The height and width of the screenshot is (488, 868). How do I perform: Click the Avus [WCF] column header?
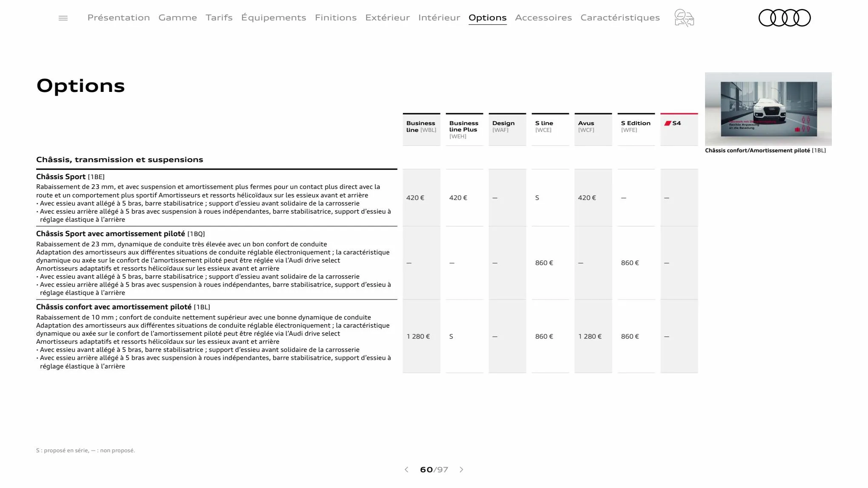tap(593, 129)
